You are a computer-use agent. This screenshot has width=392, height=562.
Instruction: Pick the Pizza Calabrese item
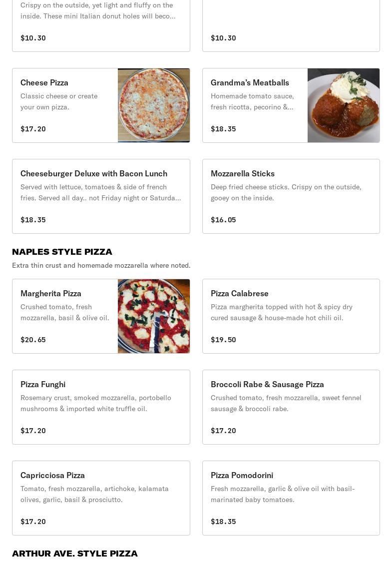[240, 293]
